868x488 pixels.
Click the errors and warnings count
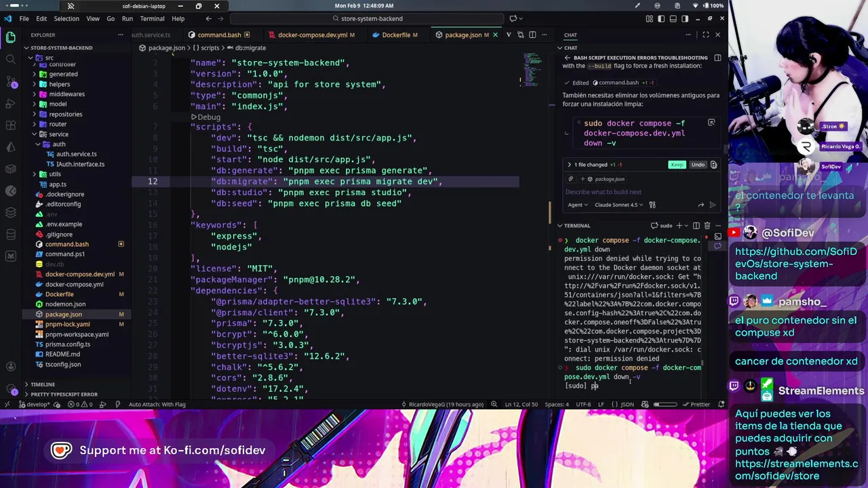point(79,405)
